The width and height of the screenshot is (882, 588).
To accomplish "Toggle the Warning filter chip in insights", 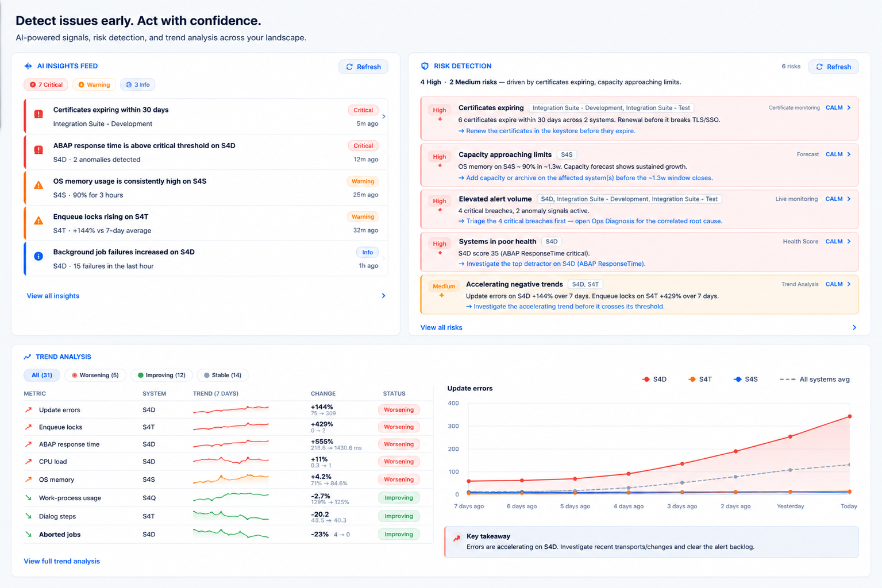I will click(x=94, y=84).
